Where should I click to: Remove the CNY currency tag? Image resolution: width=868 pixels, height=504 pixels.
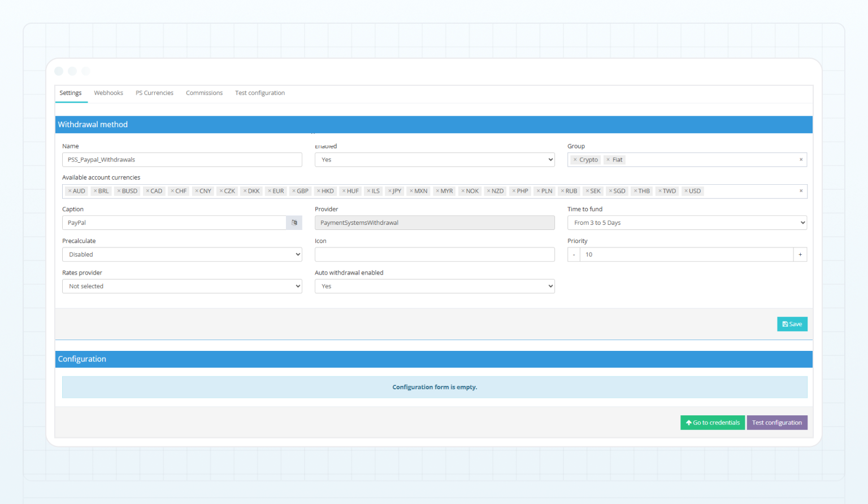197,191
